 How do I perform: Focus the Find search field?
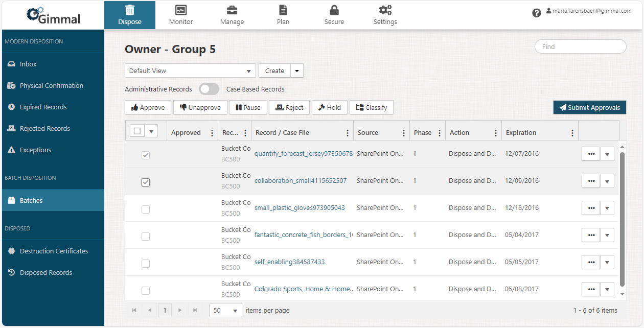click(580, 46)
